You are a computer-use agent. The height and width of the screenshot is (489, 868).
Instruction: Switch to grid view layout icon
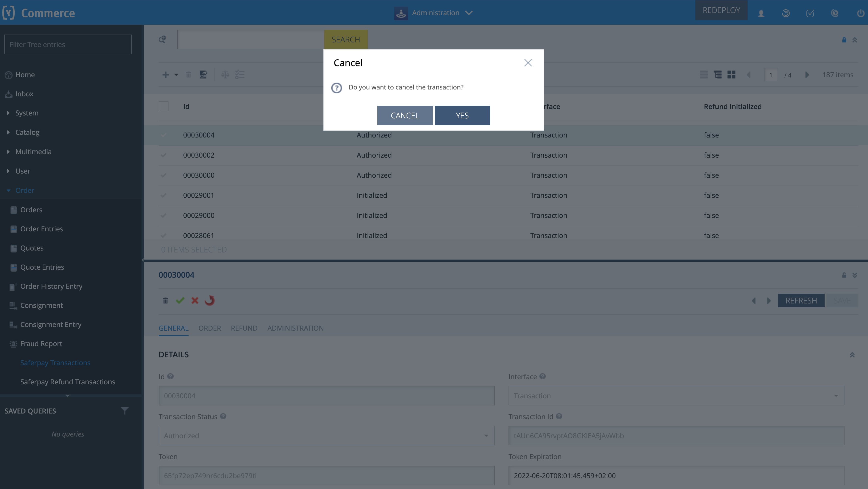[731, 75]
